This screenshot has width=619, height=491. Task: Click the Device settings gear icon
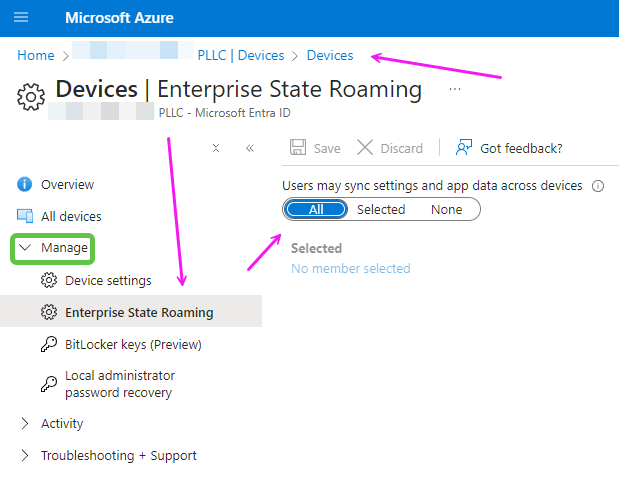coord(49,280)
